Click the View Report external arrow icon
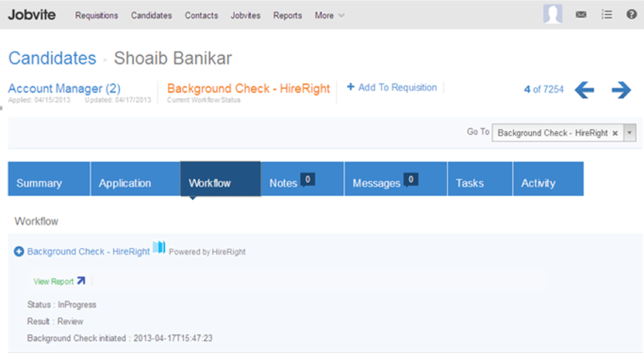Image resolution: width=644 pixels, height=353 pixels. 81,281
